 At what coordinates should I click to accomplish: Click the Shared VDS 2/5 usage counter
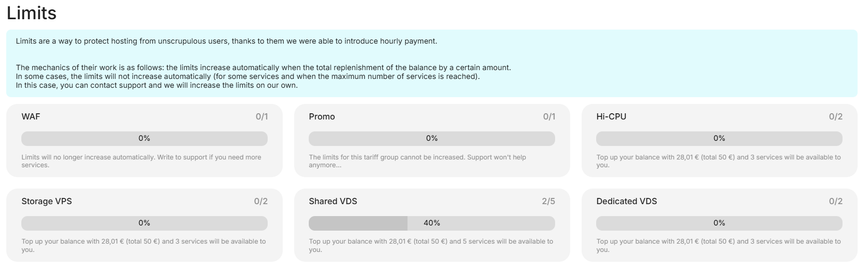coord(548,201)
